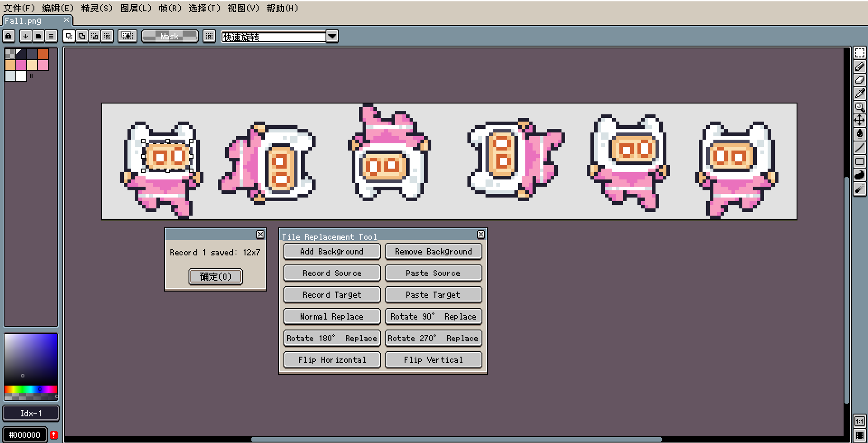Click the saturation-value color picker square
The image size is (868, 443).
[x=31, y=359]
